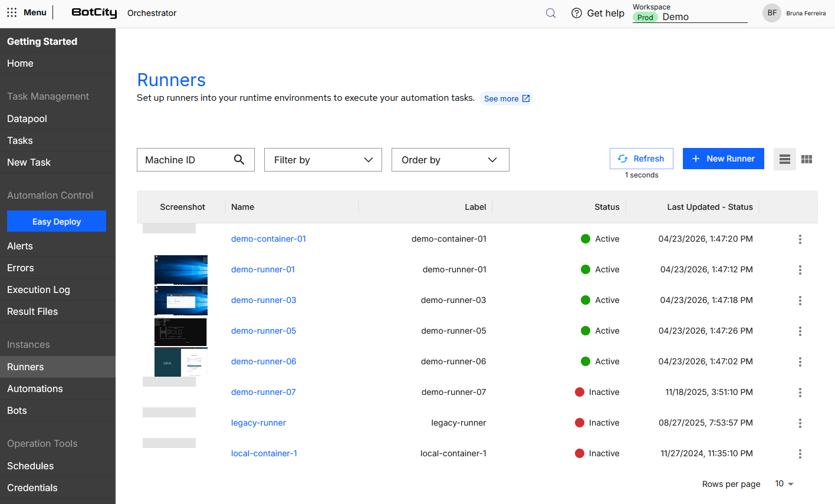Expand the Filter by dropdown
This screenshot has height=504, width=835.
tap(323, 160)
